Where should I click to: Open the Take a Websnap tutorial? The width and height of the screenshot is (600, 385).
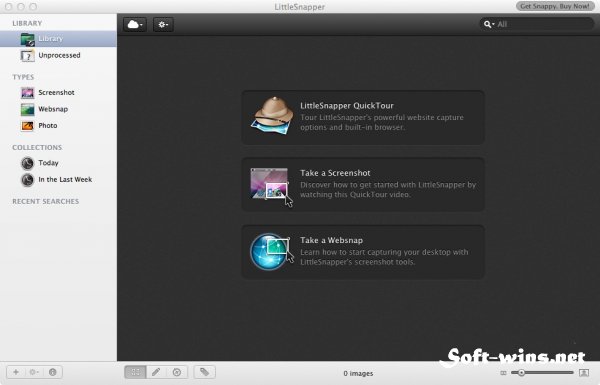pos(363,252)
